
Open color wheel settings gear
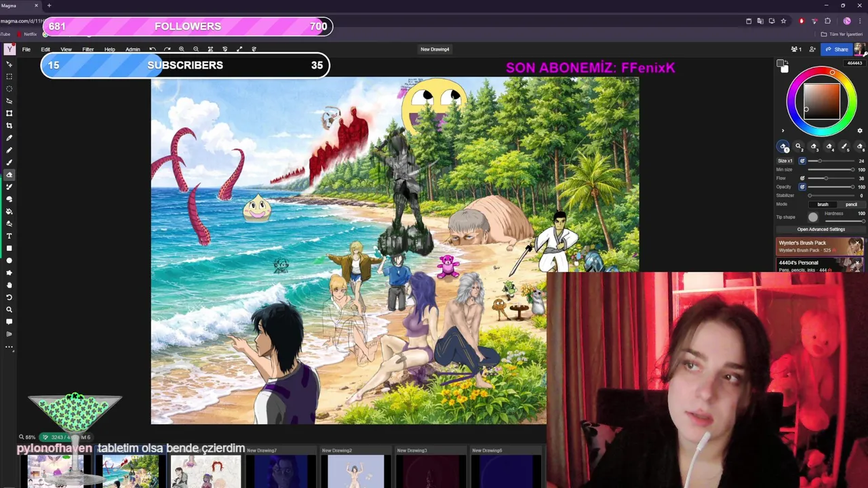[x=860, y=131]
